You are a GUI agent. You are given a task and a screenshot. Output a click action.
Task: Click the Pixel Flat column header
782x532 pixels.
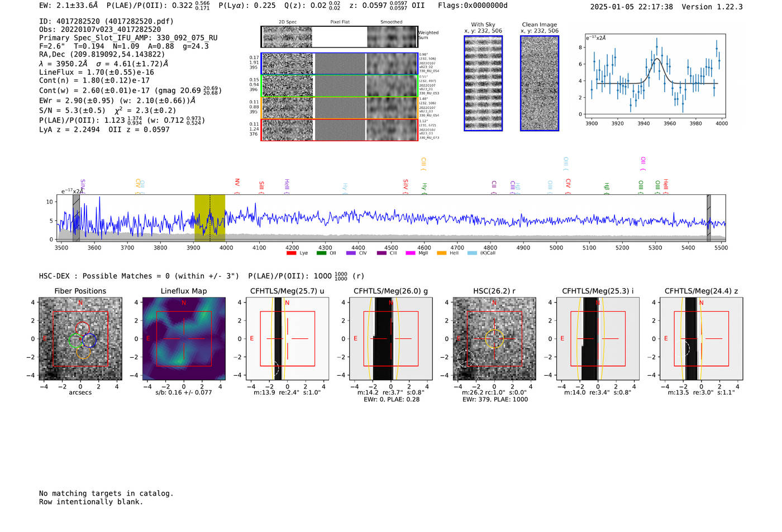pyautogui.click(x=340, y=22)
